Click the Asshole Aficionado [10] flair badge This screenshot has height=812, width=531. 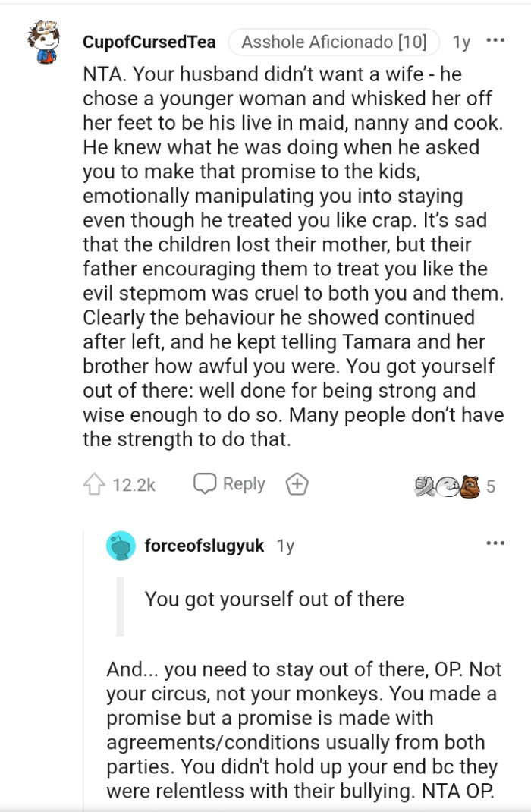point(334,42)
